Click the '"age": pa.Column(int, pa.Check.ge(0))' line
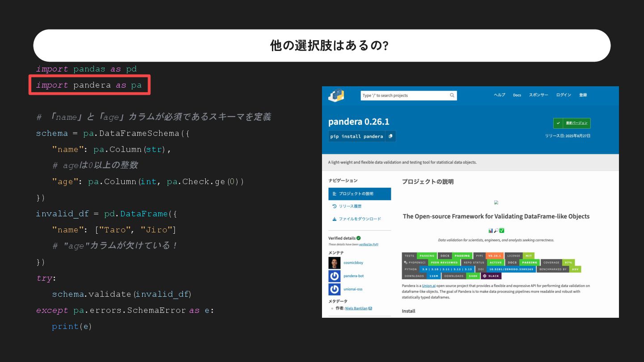Image resolution: width=644 pixels, height=362 pixels. (148, 181)
